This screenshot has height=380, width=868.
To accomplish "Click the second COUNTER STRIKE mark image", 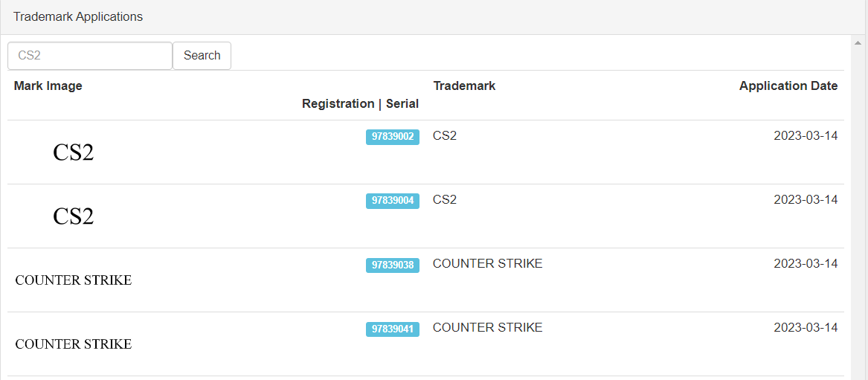I will (x=74, y=344).
